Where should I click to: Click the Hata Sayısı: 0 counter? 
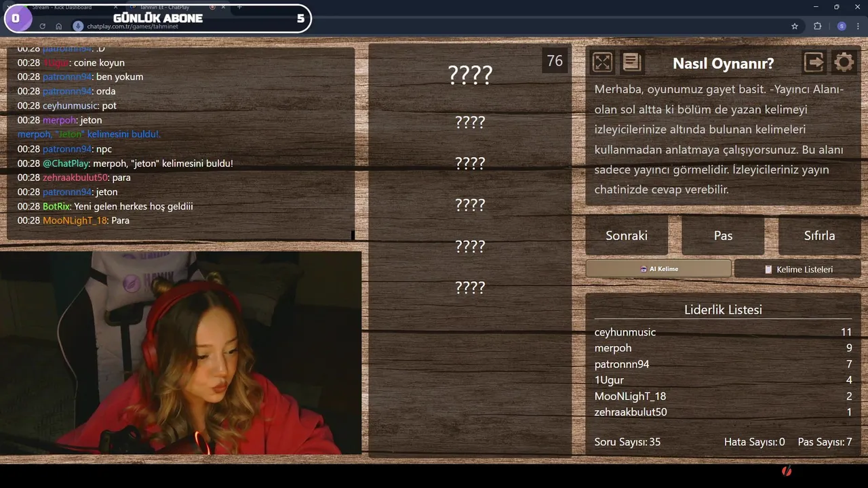[754, 442]
